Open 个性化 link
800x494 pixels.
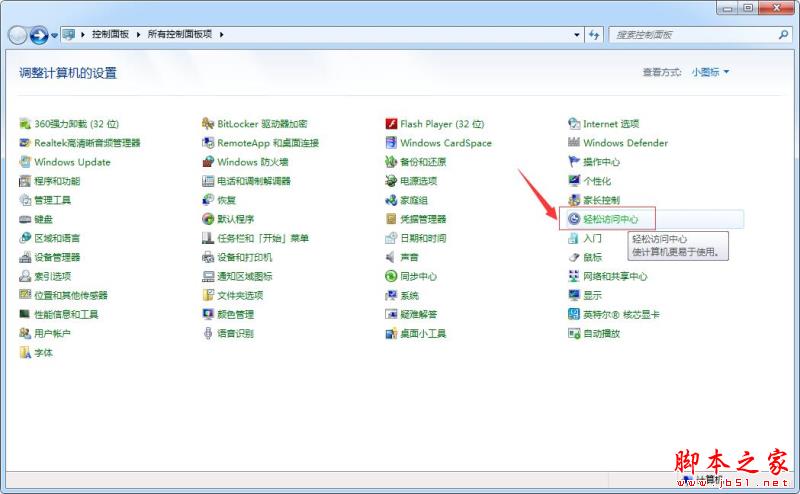coord(597,181)
